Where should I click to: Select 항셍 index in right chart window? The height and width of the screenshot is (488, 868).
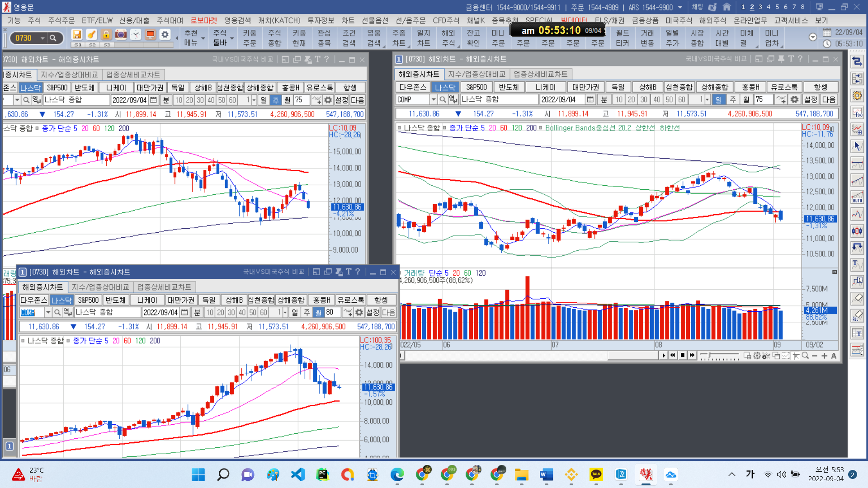click(821, 87)
